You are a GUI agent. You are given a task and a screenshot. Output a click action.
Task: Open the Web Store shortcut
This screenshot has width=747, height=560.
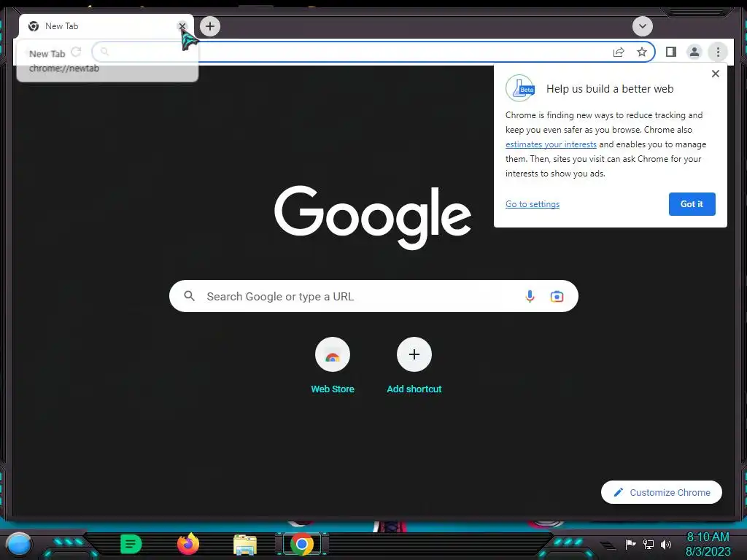click(333, 355)
